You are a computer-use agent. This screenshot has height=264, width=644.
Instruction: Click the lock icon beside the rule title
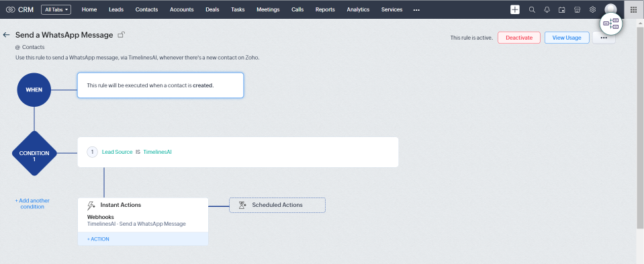point(121,35)
